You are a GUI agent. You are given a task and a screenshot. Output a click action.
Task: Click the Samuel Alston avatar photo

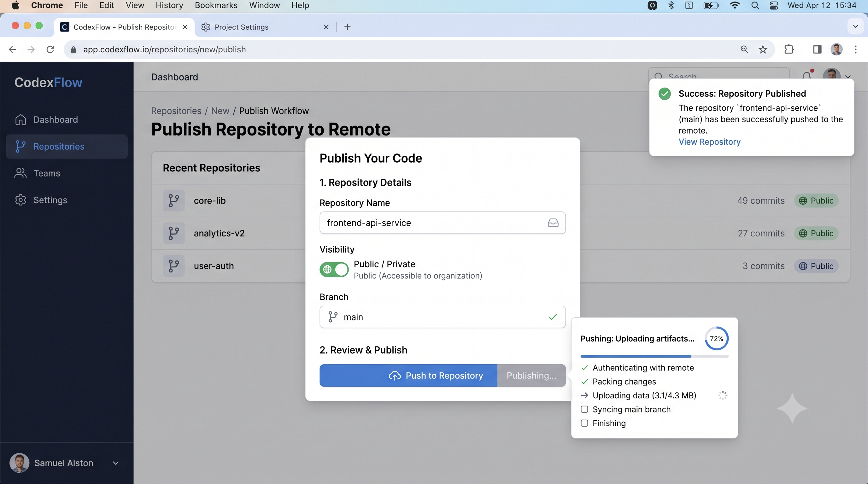click(x=19, y=463)
